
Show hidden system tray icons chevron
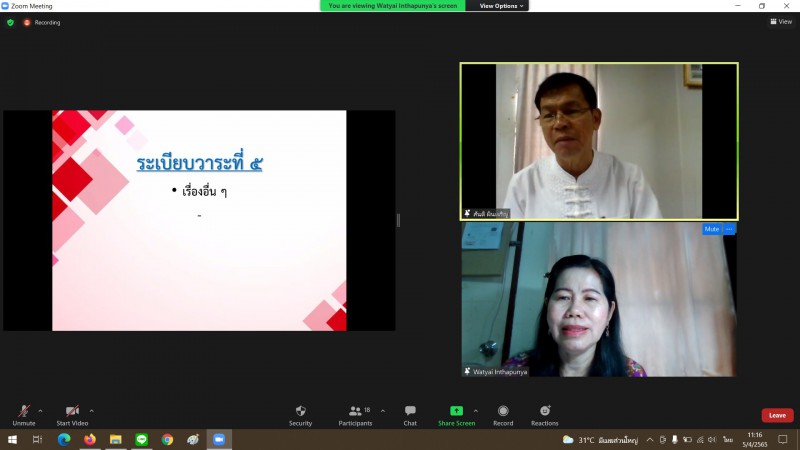coord(649,440)
